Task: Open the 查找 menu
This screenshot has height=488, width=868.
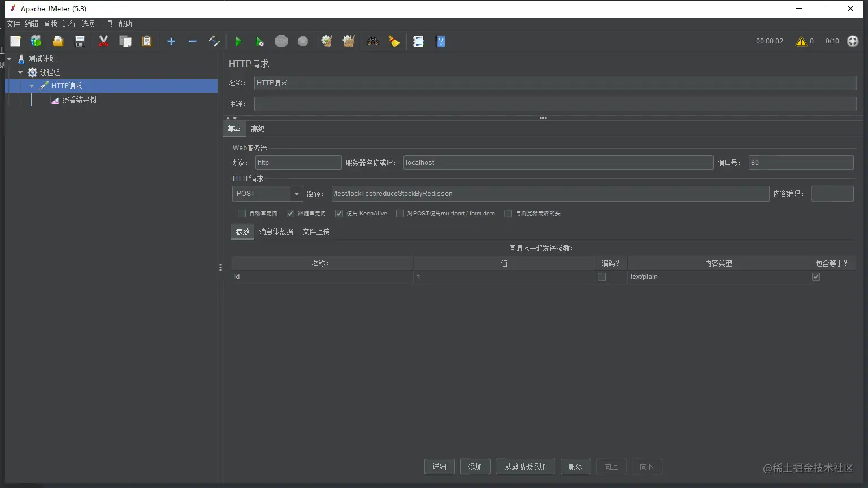Action: click(51, 24)
